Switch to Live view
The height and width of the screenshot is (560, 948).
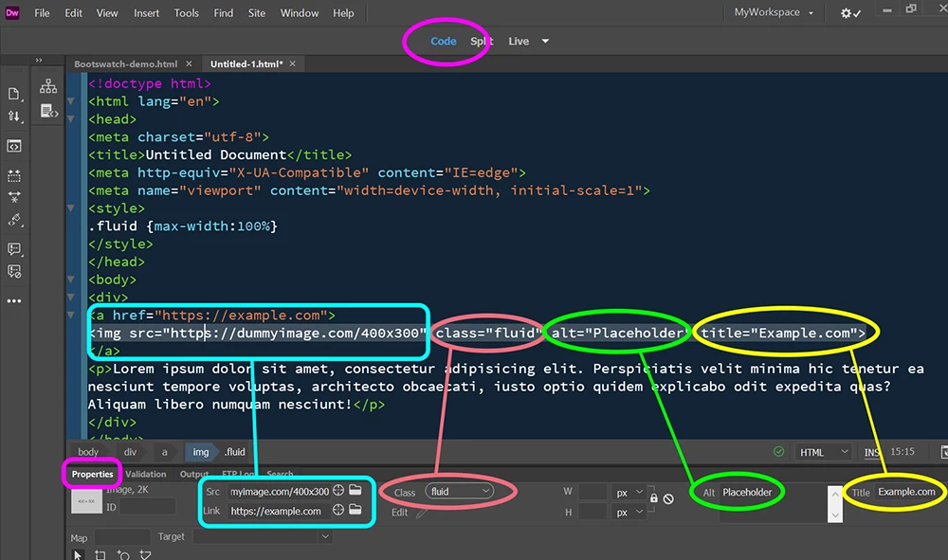click(519, 41)
